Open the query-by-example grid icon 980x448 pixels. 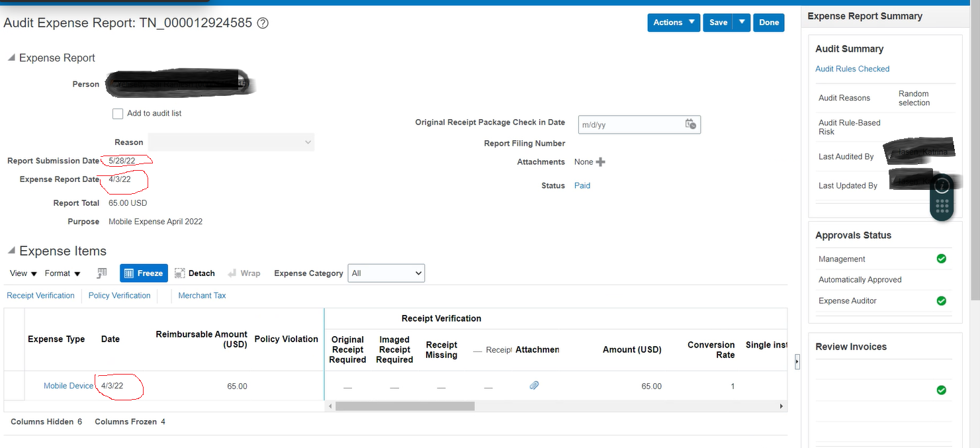(x=101, y=273)
